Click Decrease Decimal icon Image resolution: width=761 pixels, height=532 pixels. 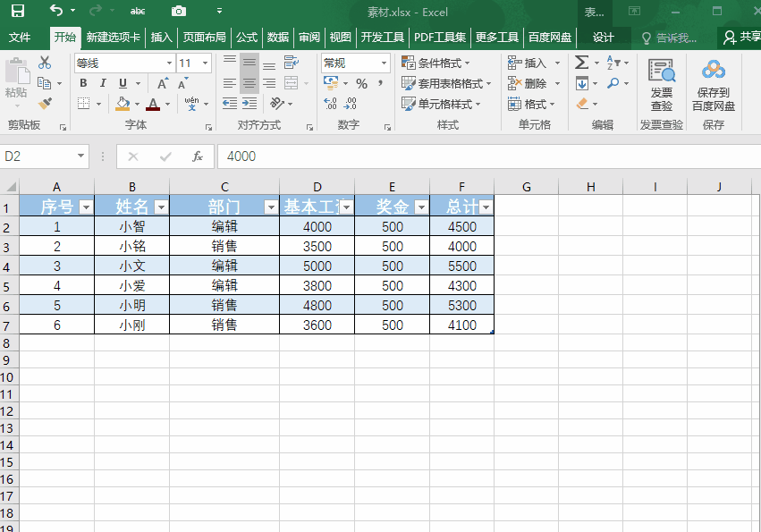(x=350, y=104)
